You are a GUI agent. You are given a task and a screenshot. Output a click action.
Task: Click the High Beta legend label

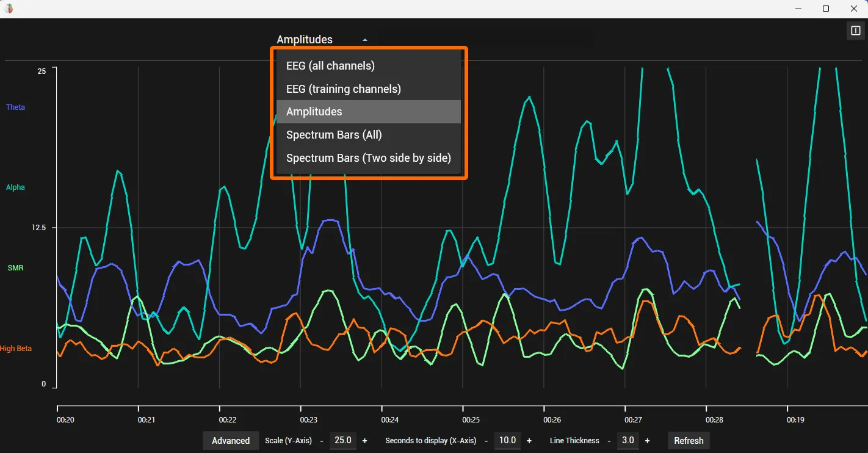click(16, 349)
